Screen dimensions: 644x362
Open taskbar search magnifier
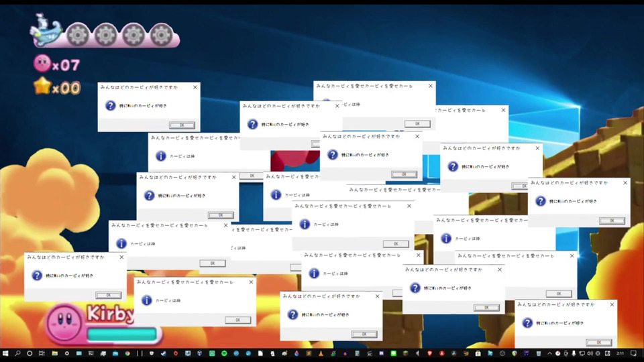click(x=17, y=353)
